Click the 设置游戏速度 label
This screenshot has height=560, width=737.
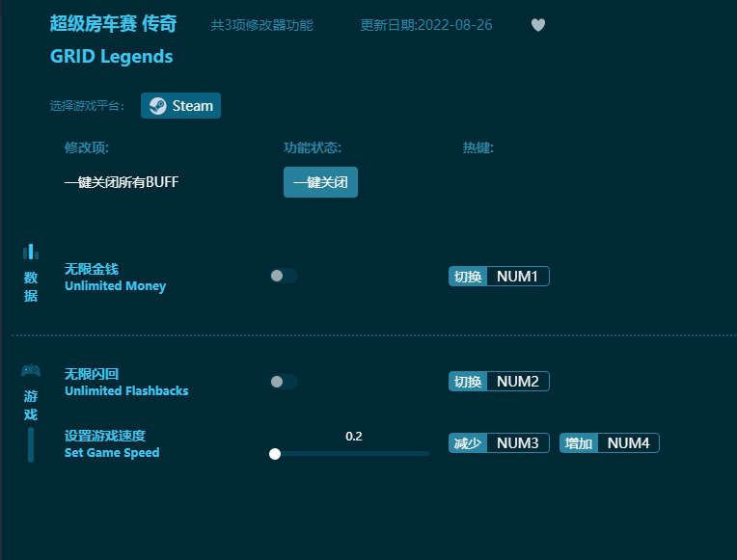(x=105, y=436)
